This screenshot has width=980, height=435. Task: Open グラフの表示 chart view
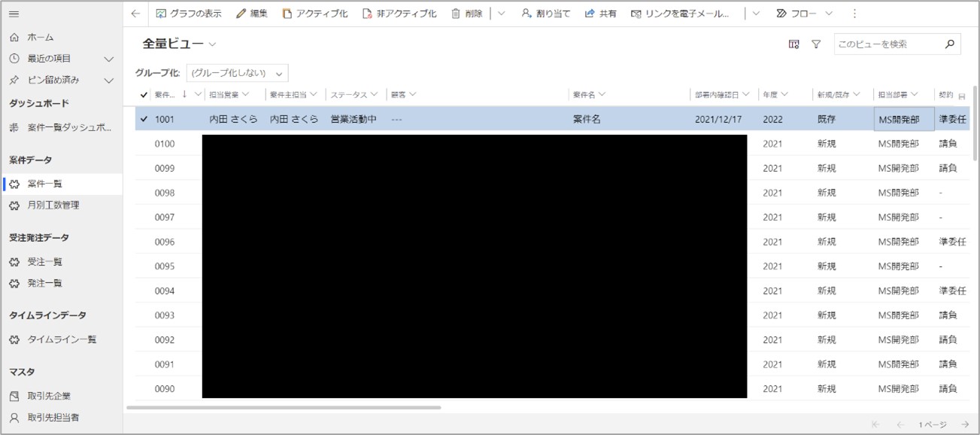point(189,14)
